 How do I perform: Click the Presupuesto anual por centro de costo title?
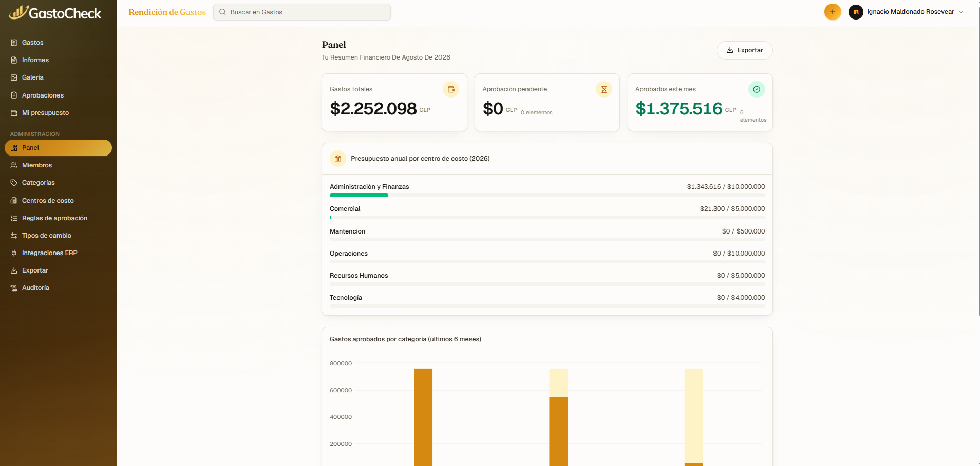coord(420,159)
